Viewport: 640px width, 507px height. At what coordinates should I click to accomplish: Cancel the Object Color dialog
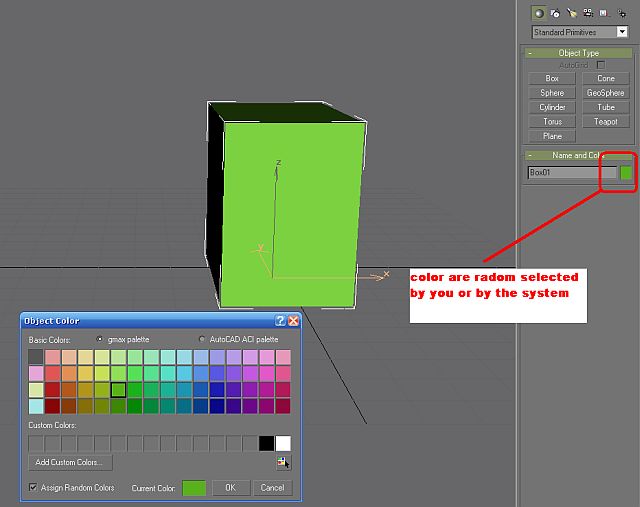pos(273,488)
